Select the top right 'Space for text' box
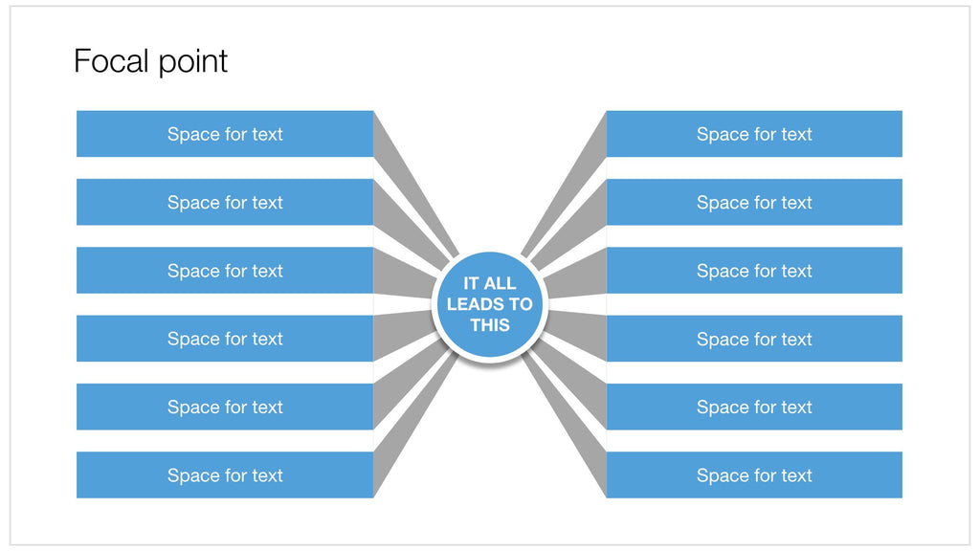Image resolution: width=980 pixels, height=551 pixels. (x=754, y=134)
